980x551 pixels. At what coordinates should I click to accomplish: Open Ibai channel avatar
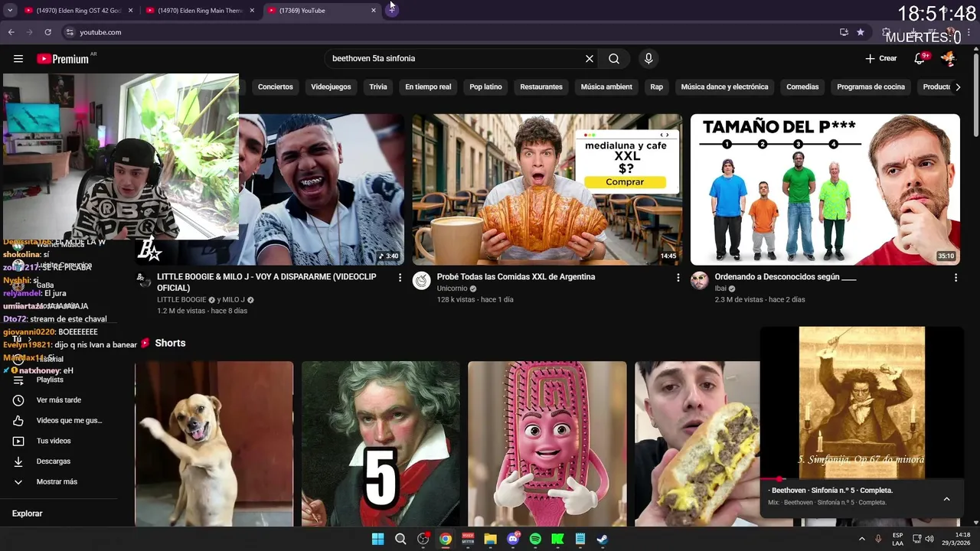[700, 281]
